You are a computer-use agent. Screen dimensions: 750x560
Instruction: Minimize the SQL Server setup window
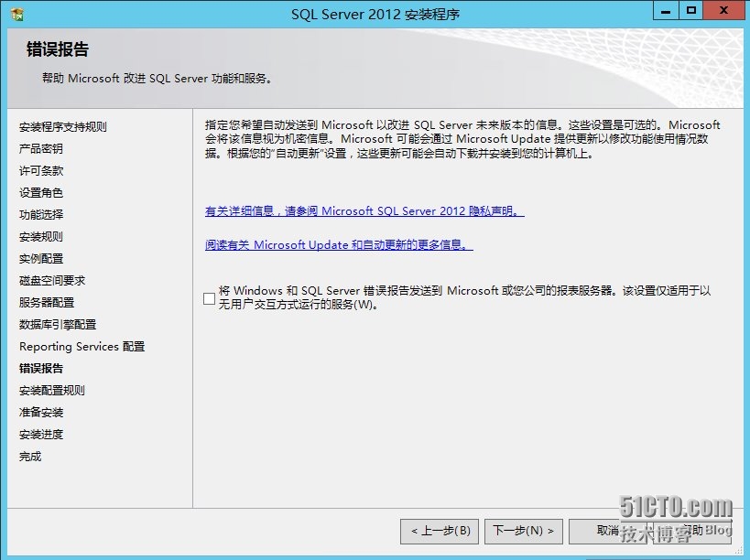point(666,11)
